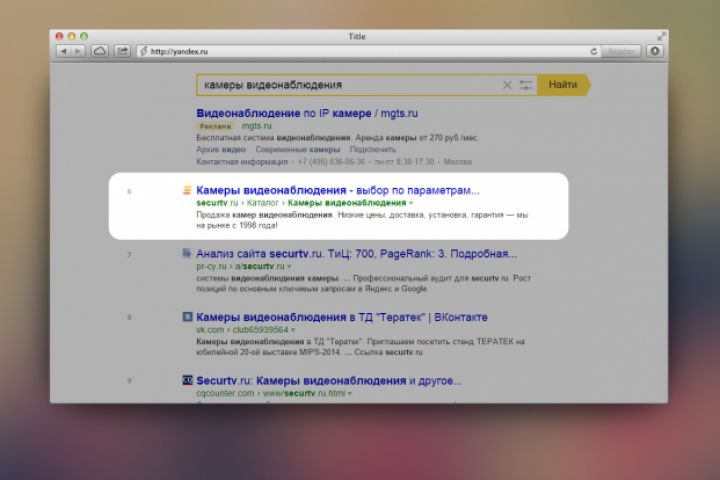The height and width of the screenshot is (480, 720).
Task: Open result Анализ сайта securtv.ru
Action: tap(356, 254)
